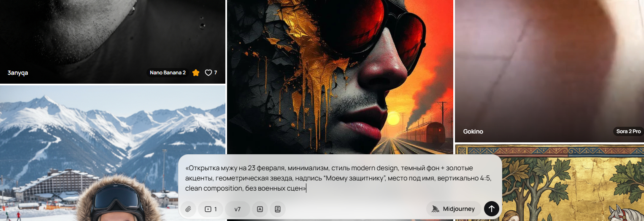Click the paperclip attach file icon
The height and width of the screenshot is (221, 644).
[x=188, y=209]
